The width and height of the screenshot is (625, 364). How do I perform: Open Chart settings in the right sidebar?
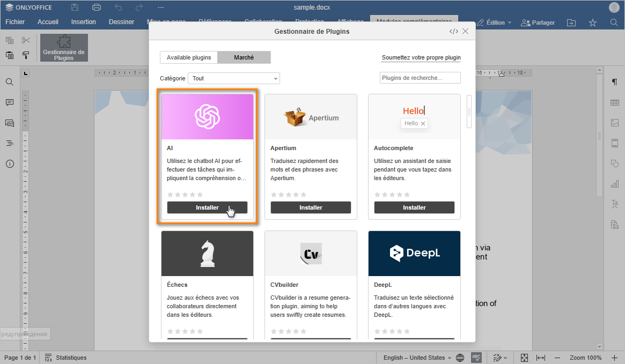[615, 183]
